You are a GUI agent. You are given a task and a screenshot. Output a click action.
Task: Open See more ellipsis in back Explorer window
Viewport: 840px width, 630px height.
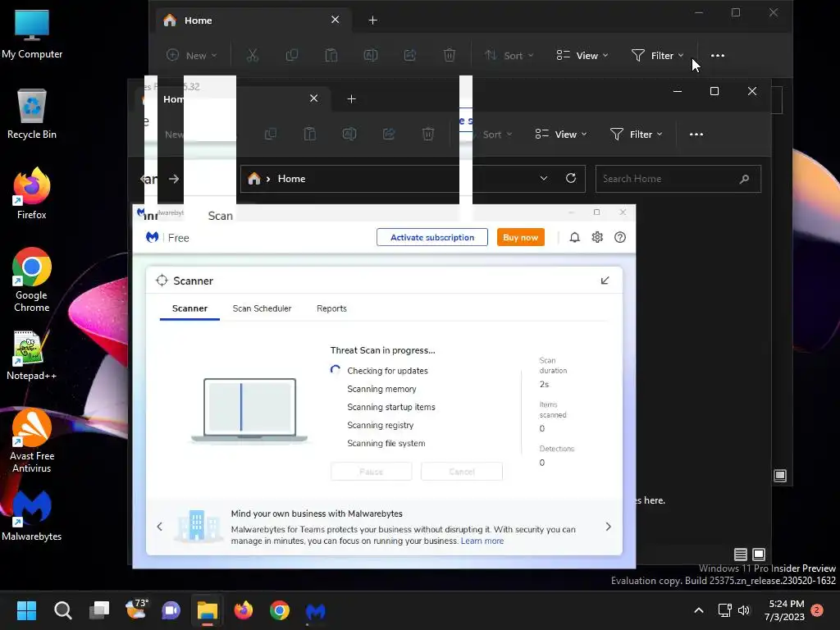point(717,55)
